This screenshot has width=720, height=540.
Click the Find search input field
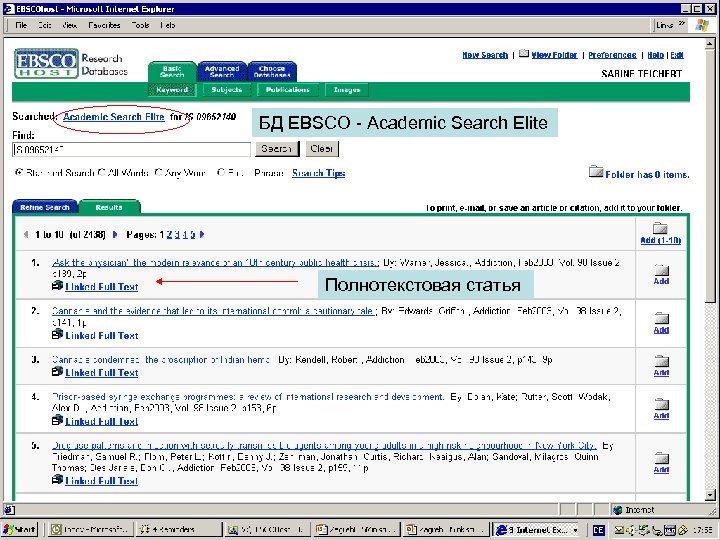coord(131,149)
